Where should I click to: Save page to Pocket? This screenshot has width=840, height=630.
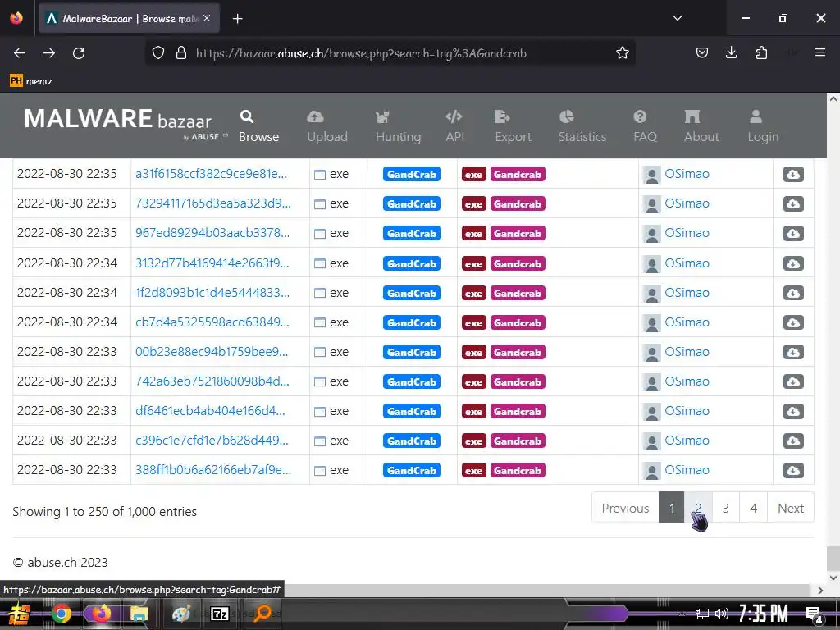(702, 52)
